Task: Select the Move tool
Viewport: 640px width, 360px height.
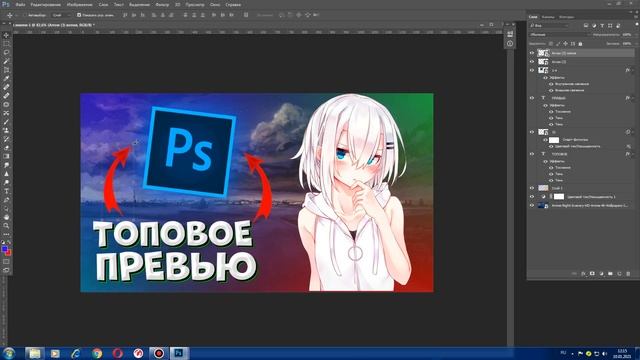Action: [6, 35]
